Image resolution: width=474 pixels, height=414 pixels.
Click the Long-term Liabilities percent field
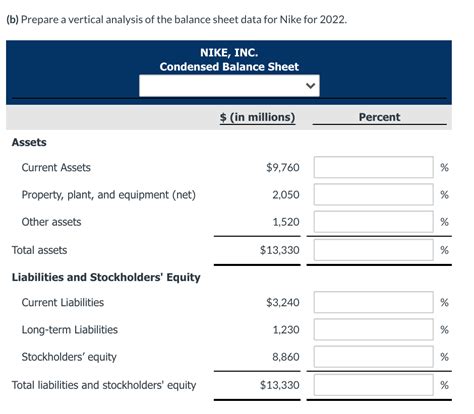374,329
